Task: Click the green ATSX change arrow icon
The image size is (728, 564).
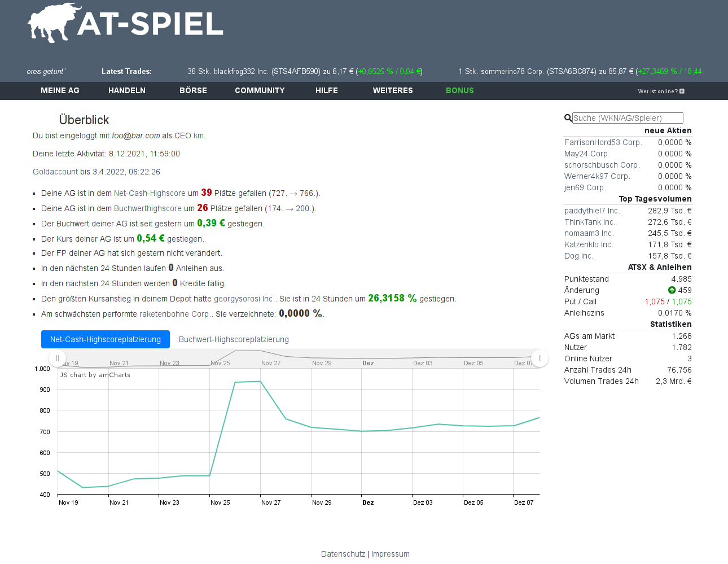Action: (672, 290)
